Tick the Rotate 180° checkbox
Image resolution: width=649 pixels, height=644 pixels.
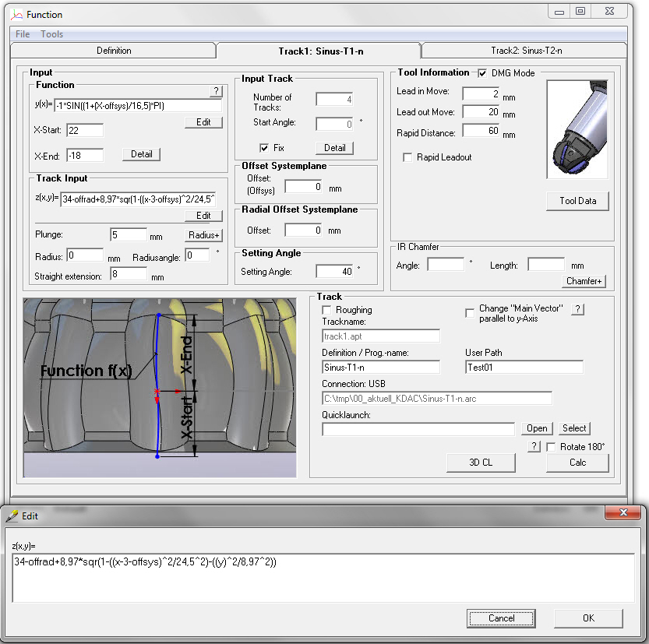pyautogui.click(x=552, y=447)
